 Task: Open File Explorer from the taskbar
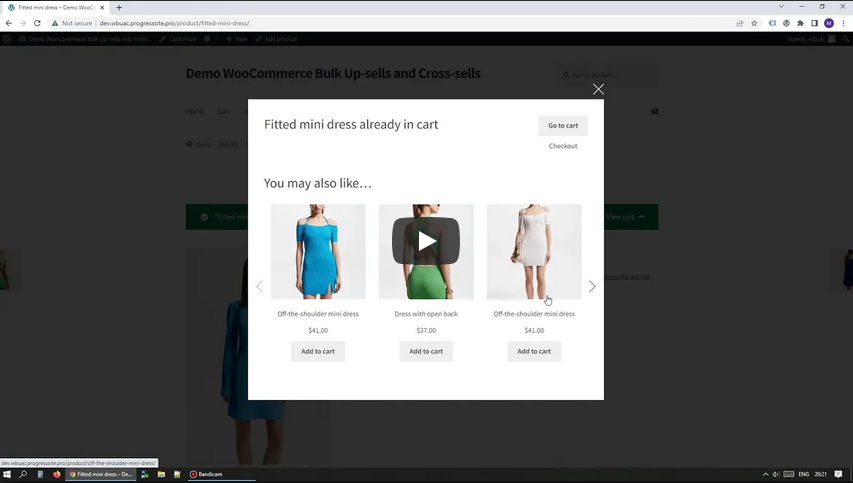161,474
